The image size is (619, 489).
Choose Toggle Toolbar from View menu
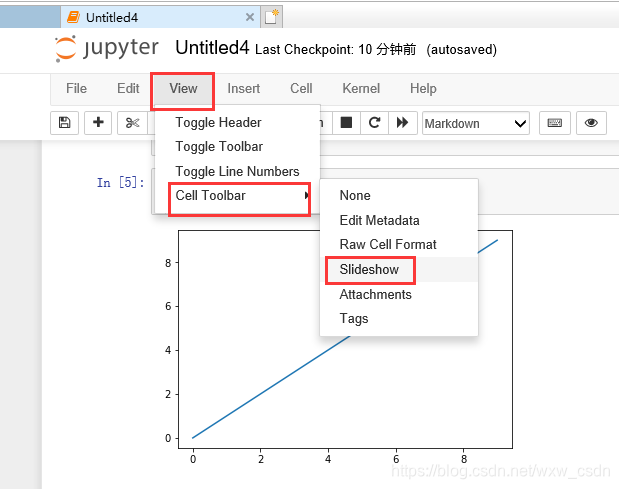[237, 147]
